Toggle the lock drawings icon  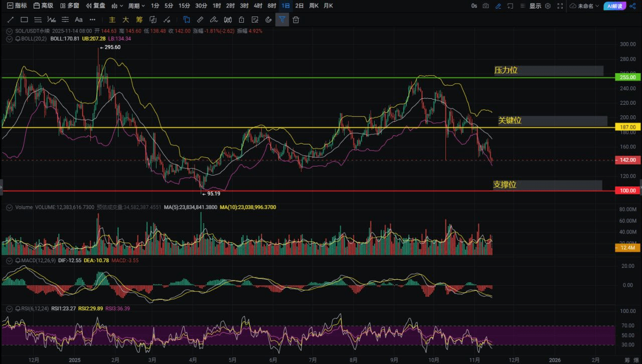tap(241, 20)
